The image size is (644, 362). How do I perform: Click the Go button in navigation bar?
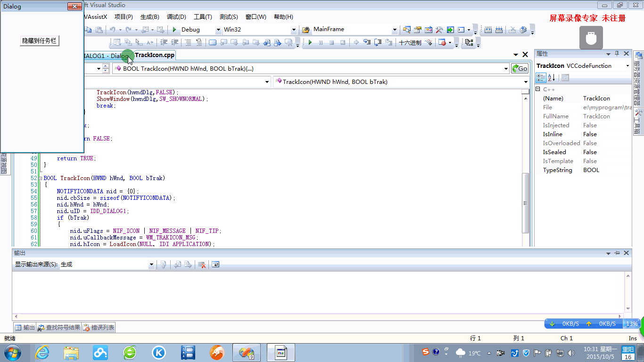(520, 69)
